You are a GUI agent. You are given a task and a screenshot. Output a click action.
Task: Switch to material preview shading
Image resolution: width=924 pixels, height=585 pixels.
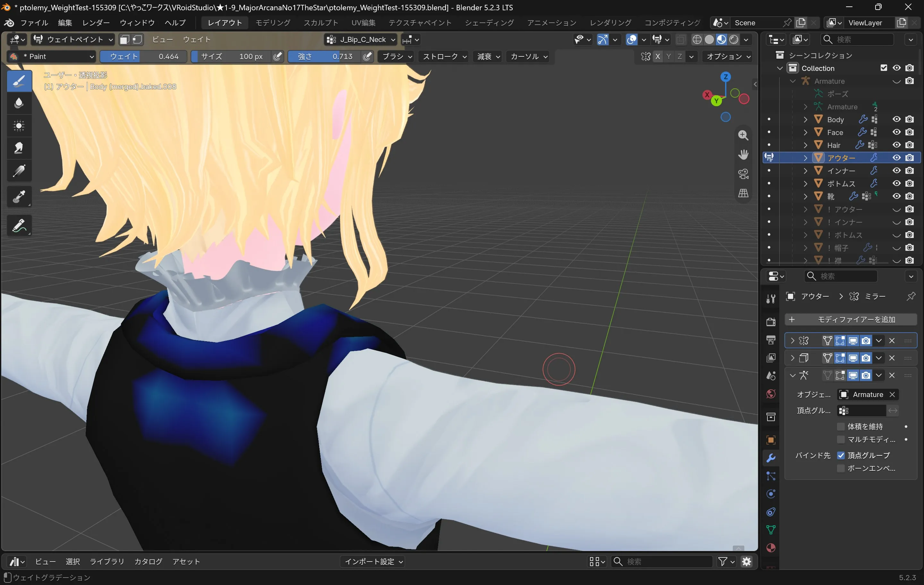click(722, 39)
